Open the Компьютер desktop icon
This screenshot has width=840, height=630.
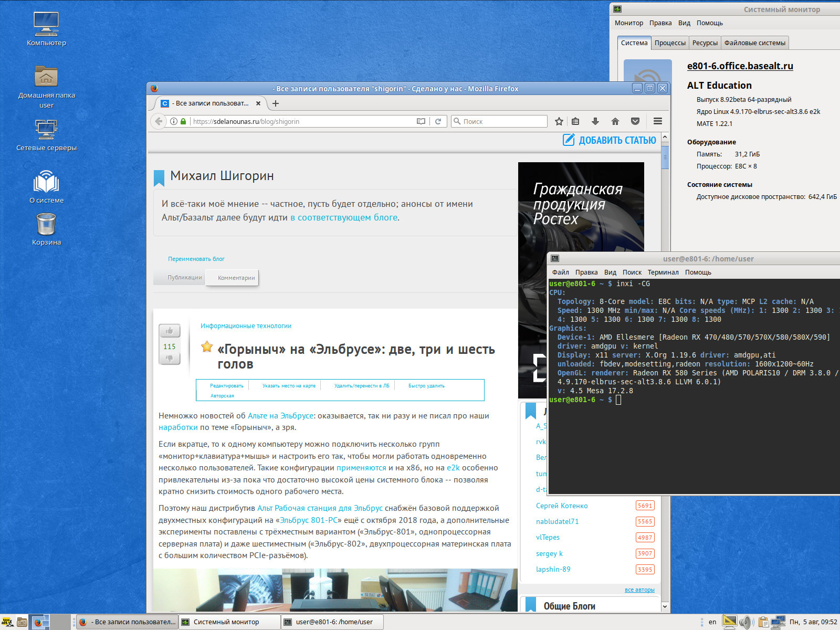coord(46,29)
